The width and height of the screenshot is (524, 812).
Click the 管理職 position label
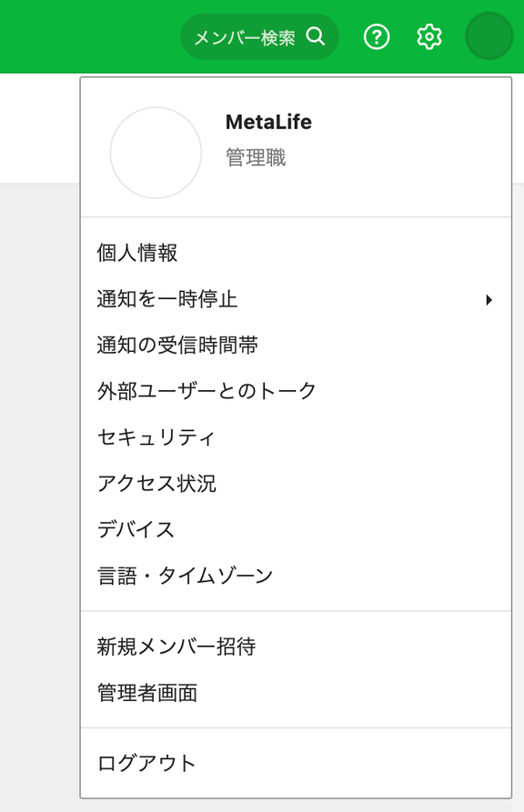pos(256,157)
